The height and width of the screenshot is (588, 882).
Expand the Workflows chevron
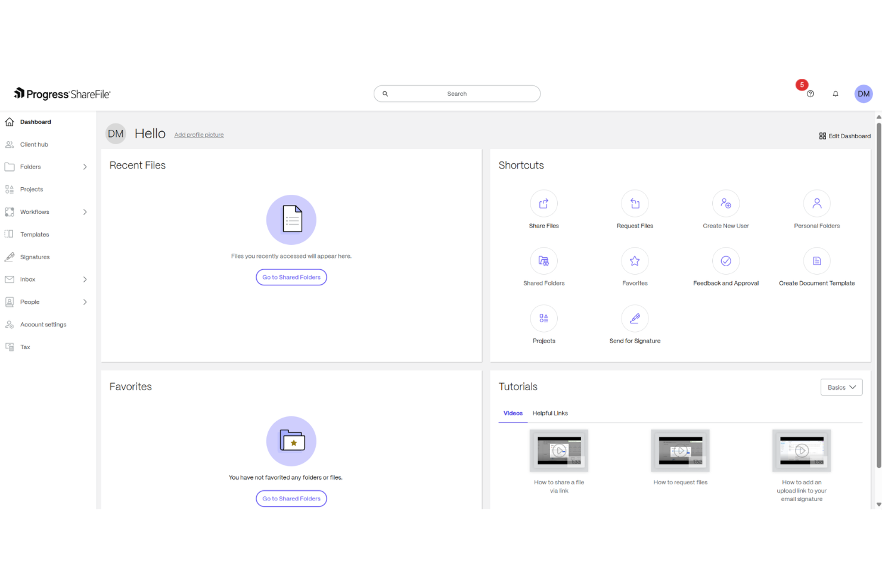point(85,212)
